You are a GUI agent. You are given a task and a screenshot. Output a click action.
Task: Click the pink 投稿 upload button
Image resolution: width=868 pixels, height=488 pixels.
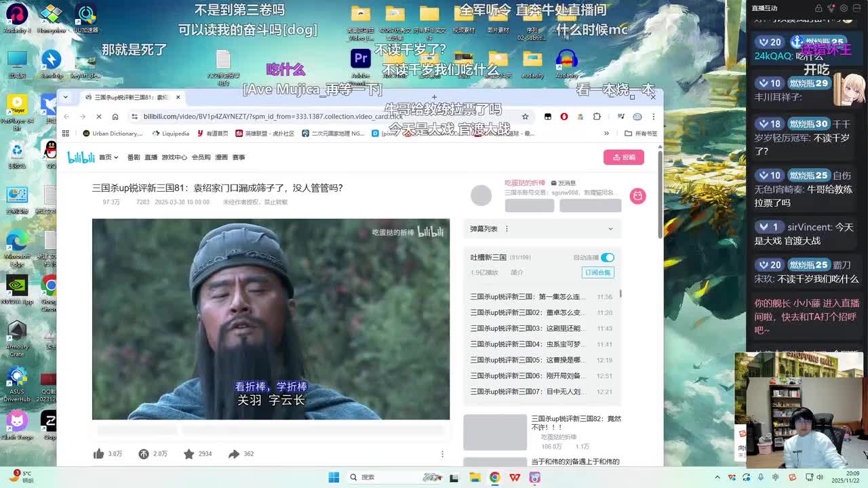point(624,157)
